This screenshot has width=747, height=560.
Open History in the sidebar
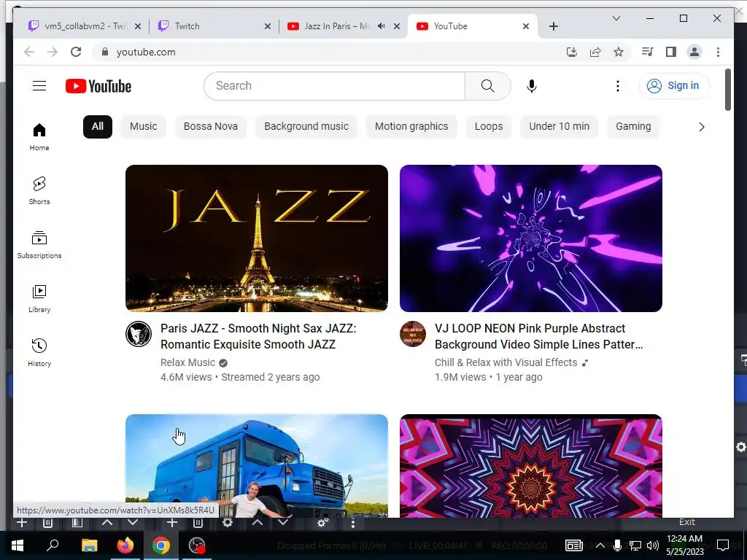pyautogui.click(x=39, y=352)
